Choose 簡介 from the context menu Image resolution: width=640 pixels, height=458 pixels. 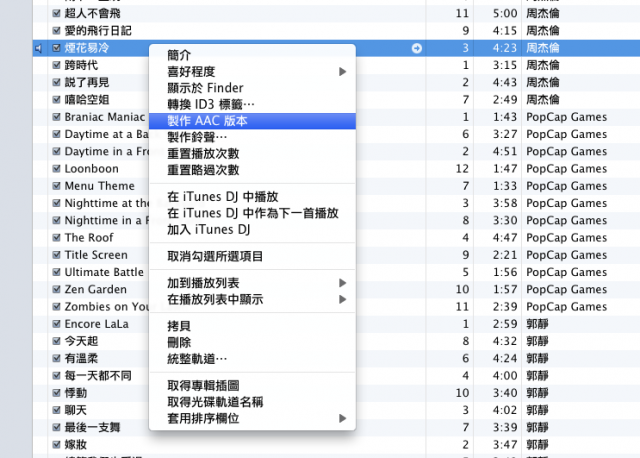[x=252, y=55]
